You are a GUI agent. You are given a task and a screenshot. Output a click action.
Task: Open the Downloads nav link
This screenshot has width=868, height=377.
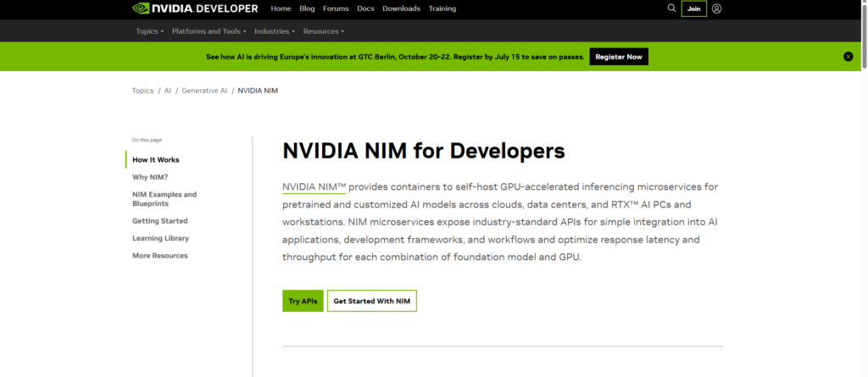click(x=401, y=8)
